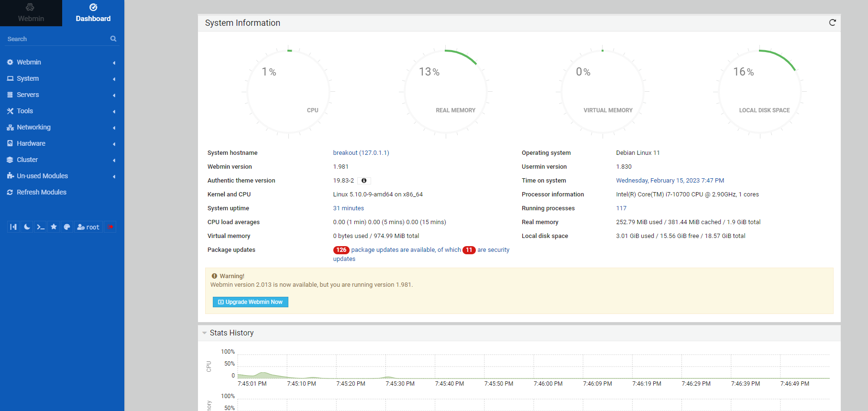Click 'Webmin version 2.013 is now available' message
The width and height of the screenshot is (868, 411).
coord(311,285)
